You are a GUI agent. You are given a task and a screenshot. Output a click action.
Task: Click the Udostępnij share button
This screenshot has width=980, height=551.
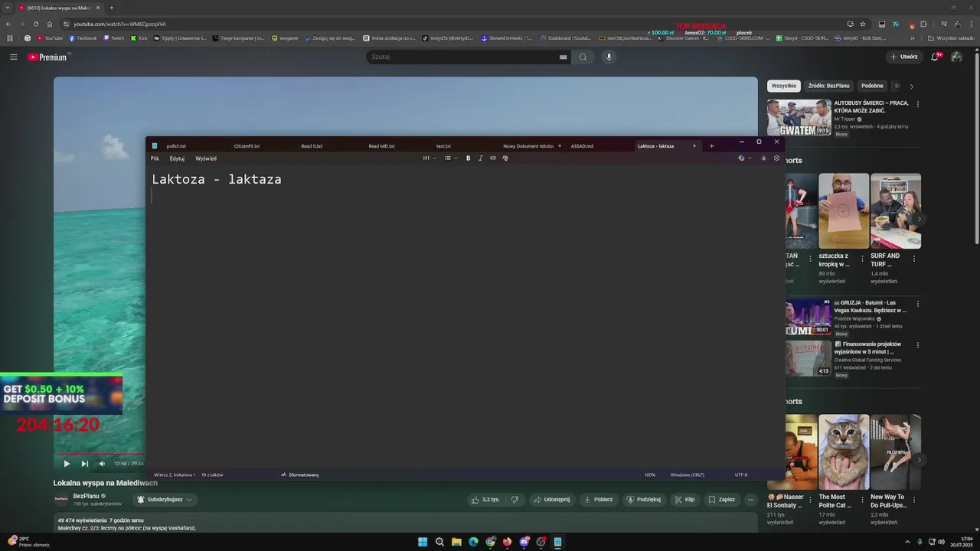[x=551, y=500]
